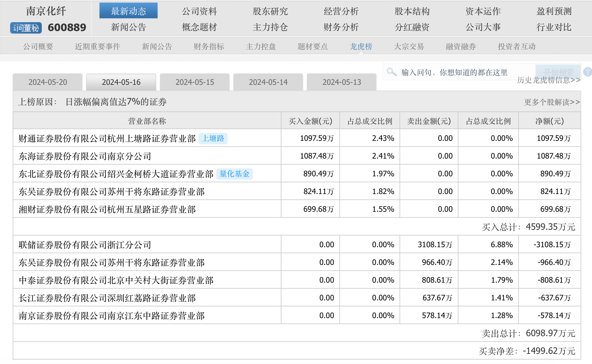This screenshot has height=364, width=592.
Task: Open the 盈利预测 navigation item
Action: (554, 11)
